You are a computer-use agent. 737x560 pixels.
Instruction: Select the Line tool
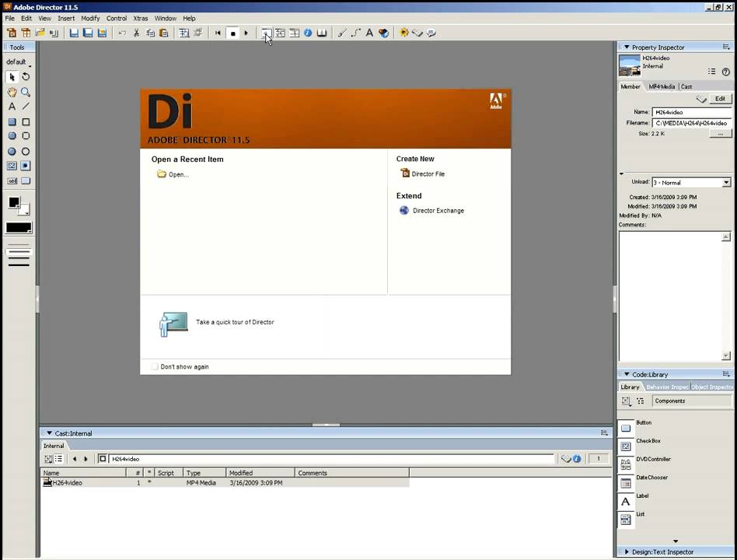tap(26, 107)
